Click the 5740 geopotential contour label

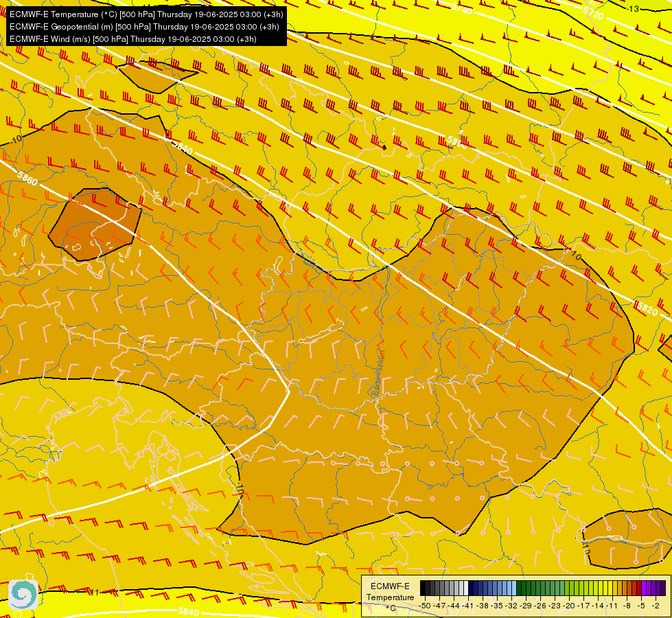click(461, 8)
